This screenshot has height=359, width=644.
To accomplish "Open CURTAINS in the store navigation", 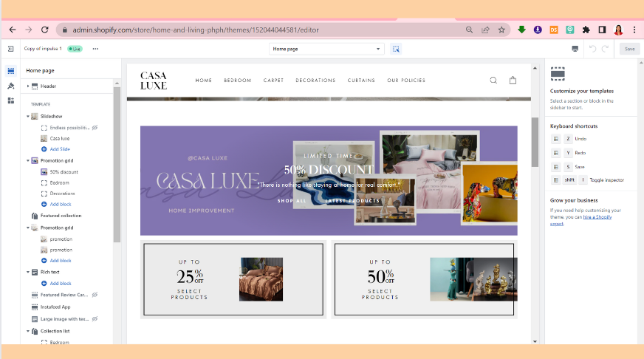I will point(361,80).
